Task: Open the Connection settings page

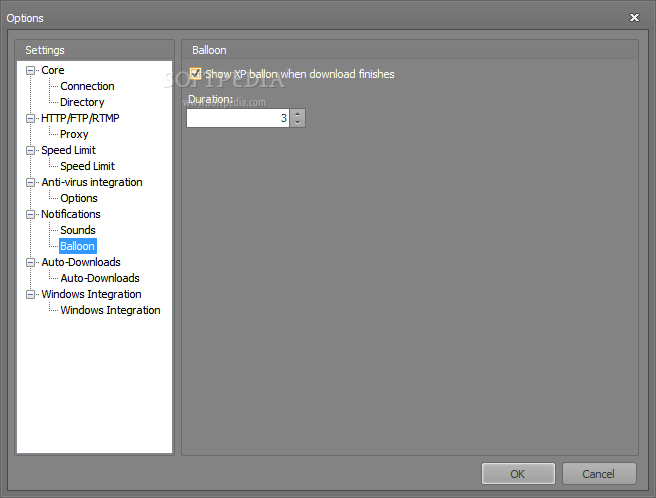Action: point(87,86)
